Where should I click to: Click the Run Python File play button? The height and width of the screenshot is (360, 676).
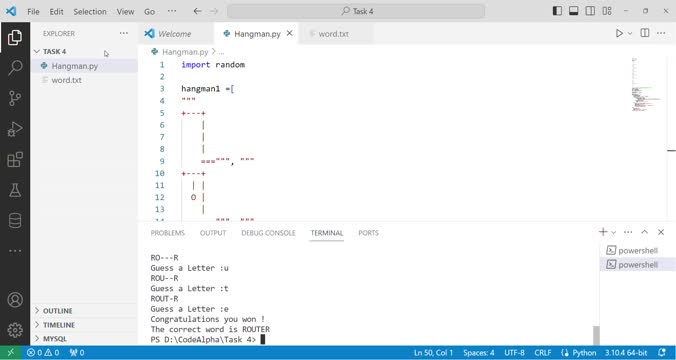(x=619, y=33)
